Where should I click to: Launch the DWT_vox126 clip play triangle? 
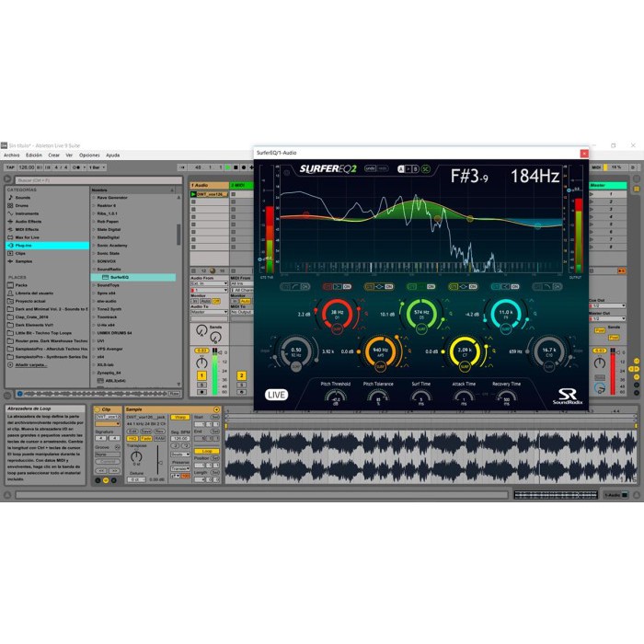(193, 194)
